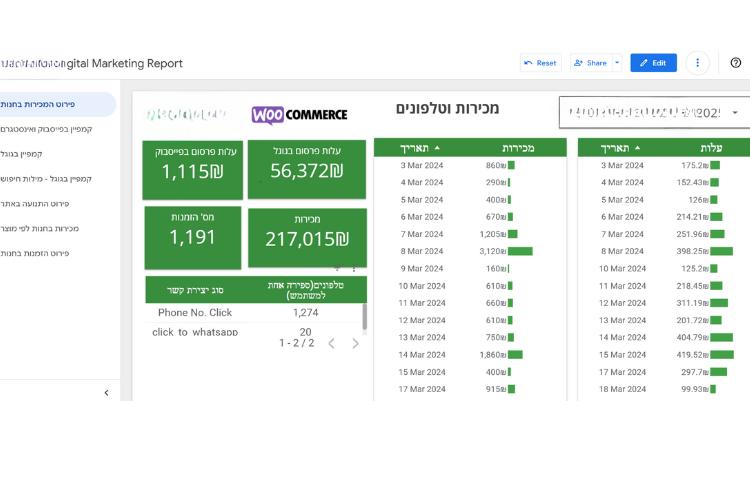The height and width of the screenshot is (500, 750).
Task: Open the sixth sidebar page
Action: point(40,229)
